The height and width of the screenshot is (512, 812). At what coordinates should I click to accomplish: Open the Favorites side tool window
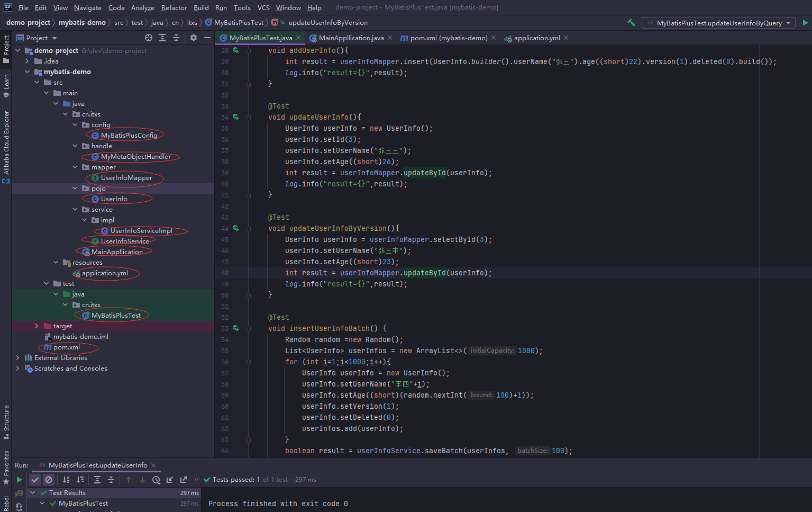click(x=6, y=468)
